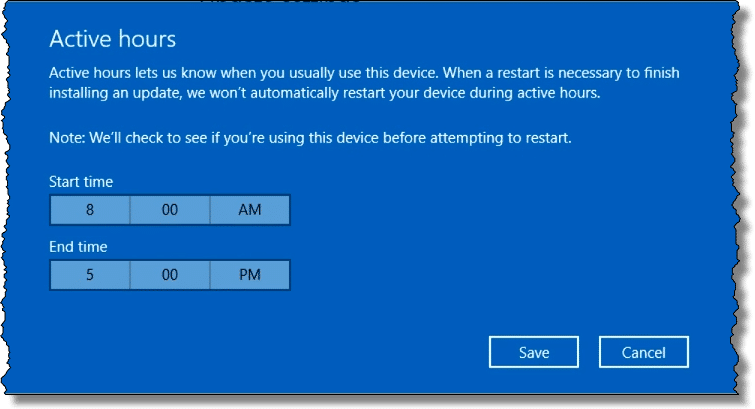Screen dimensions: 755x409
Task: Change the End time PM selector
Action: [249, 275]
